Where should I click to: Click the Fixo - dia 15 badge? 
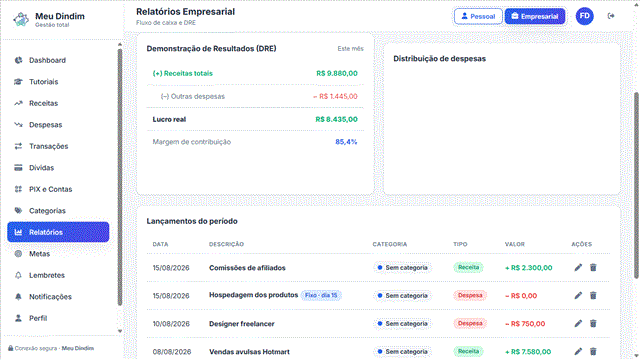coord(321,295)
